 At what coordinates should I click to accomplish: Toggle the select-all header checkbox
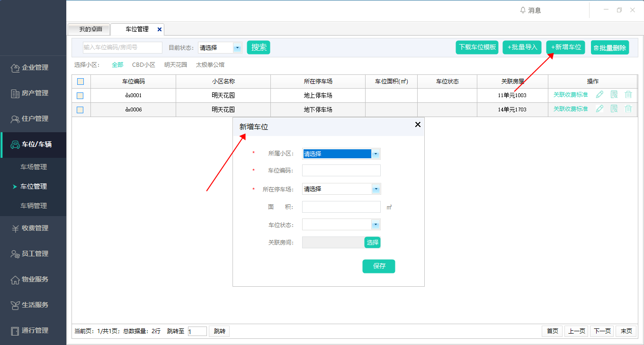point(80,82)
